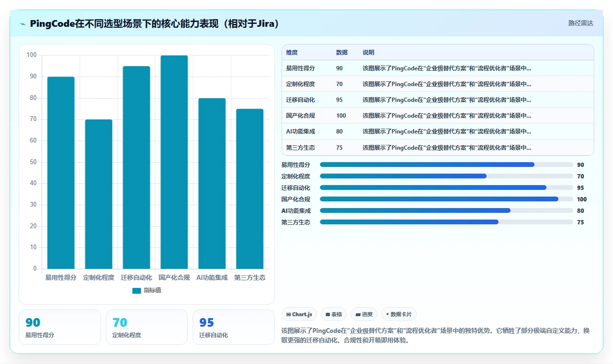Image resolution: width=613 pixels, height=364 pixels.
Task: Click the value 100 in the table
Action: point(341,116)
